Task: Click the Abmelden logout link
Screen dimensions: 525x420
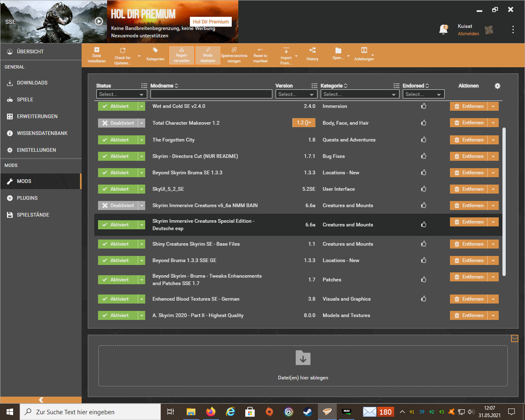Action: point(468,34)
